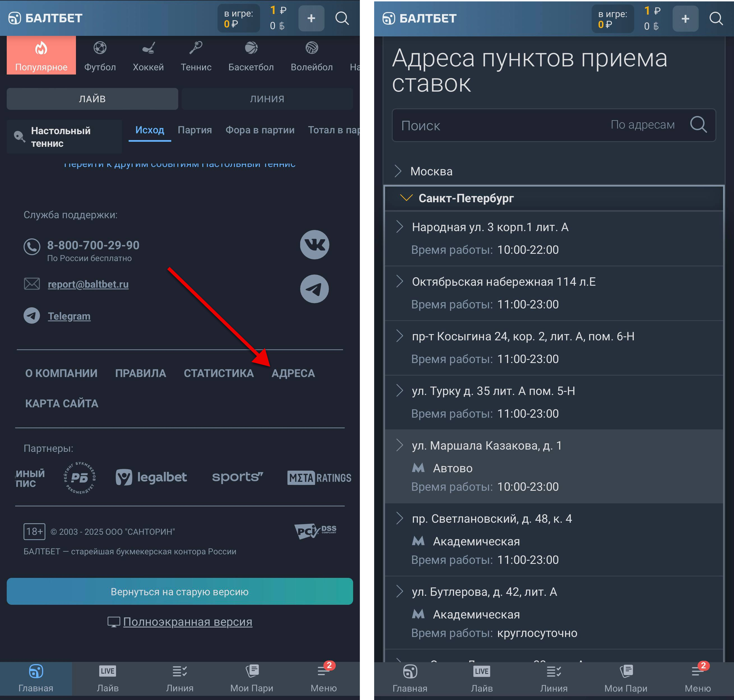Open Мои Пари in left bottom bar
Screen dimensions: 734x700
[252, 678]
